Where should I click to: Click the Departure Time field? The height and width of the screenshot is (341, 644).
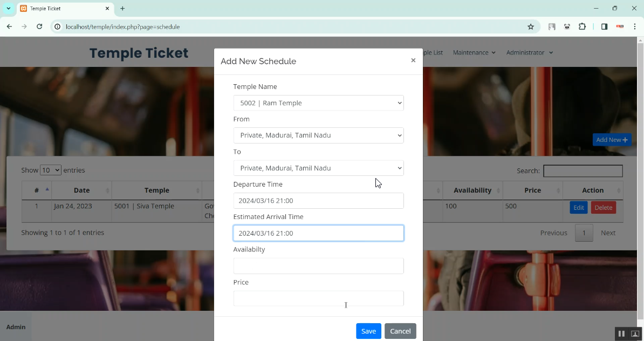(318, 201)
